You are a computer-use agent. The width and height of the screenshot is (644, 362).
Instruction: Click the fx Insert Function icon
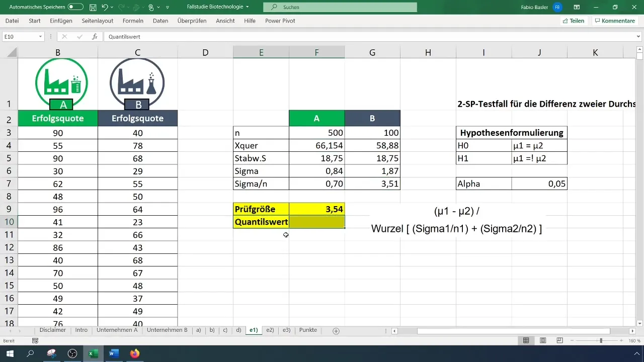[95, 37]
